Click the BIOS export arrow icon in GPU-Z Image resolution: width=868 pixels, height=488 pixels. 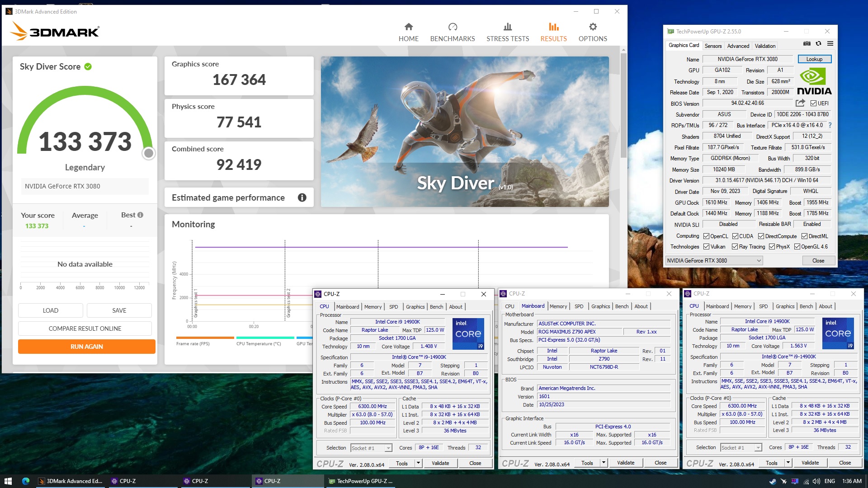click(800, 103)
